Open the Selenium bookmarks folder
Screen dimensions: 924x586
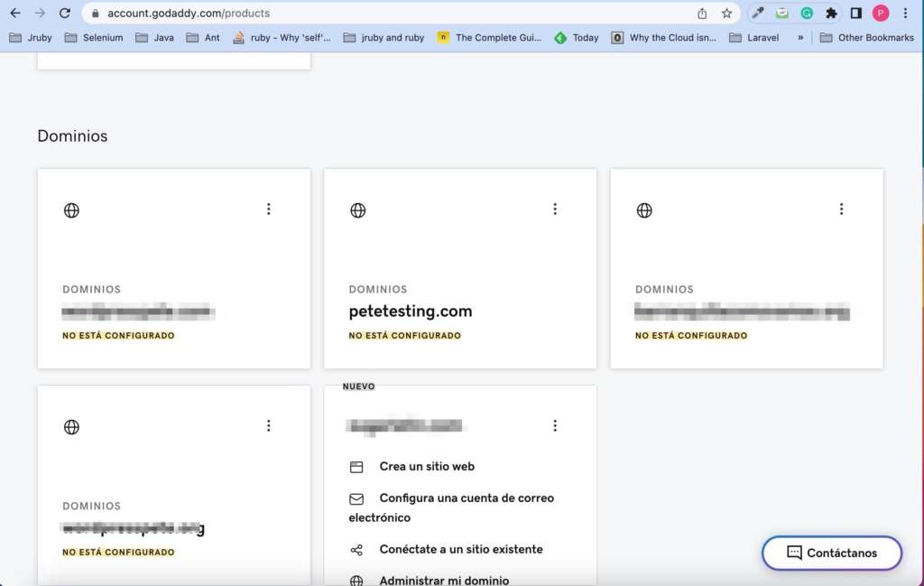[x=94, y=38]
